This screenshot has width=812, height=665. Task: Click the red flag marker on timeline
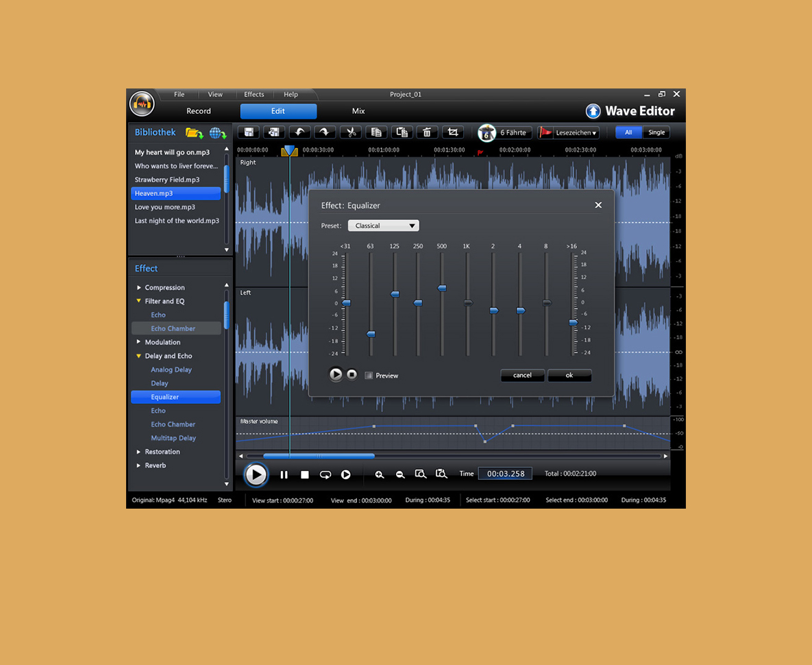click(x=480, y=152)
